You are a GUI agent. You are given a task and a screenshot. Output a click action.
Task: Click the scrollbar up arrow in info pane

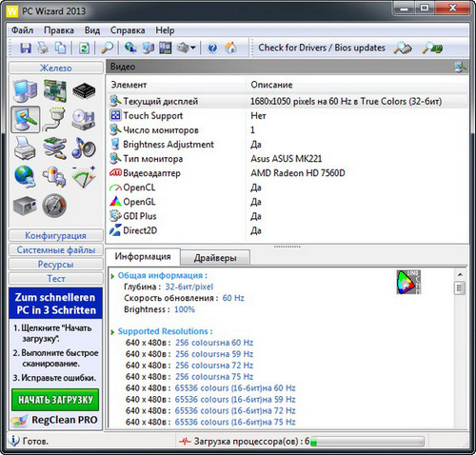[460, 274]
